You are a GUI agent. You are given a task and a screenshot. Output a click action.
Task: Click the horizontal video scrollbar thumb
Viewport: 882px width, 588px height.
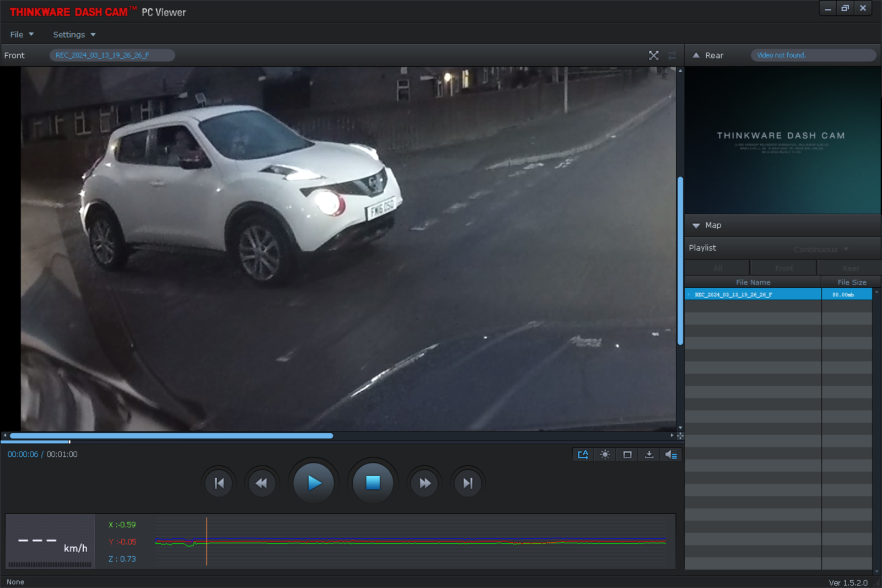point(171,436)
